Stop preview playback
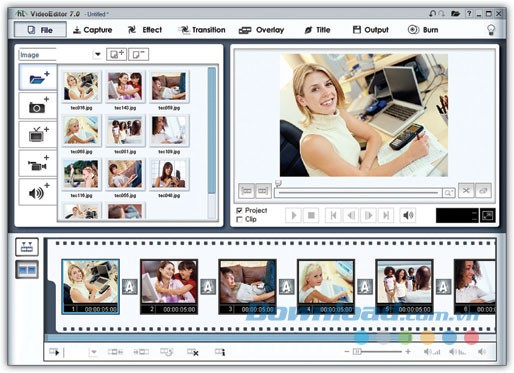This screenshot has height=373, width=514. click(x=311, y=215)
